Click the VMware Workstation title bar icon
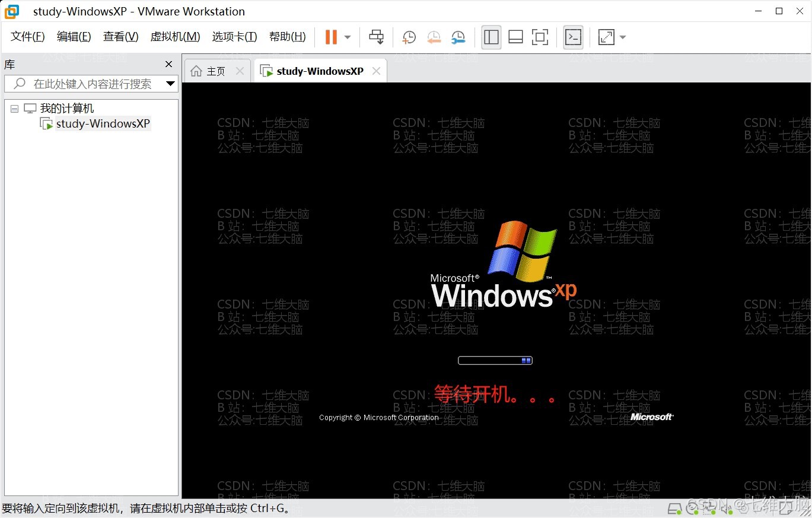The height and width of the screenshot is (518, 812). [x=12, y=11]
